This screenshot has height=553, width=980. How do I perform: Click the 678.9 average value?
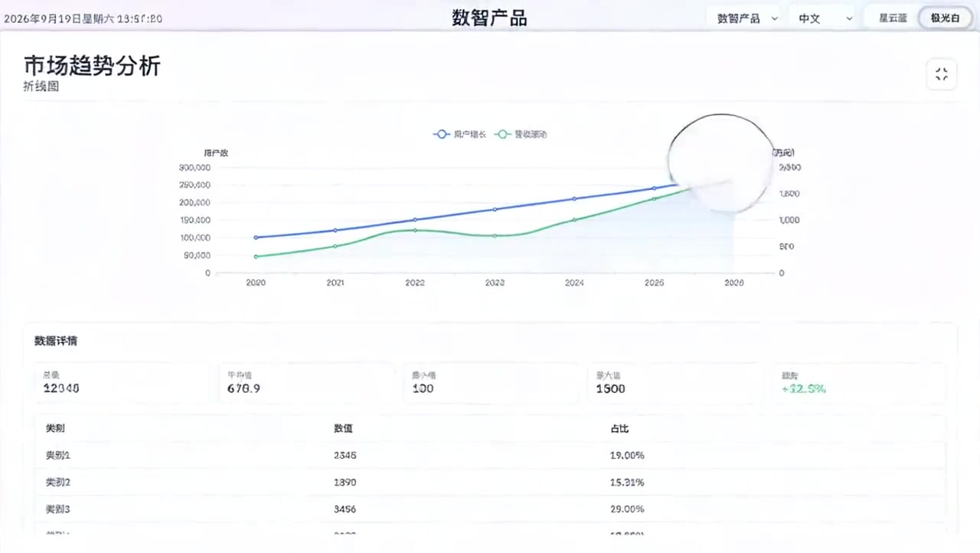243,388
